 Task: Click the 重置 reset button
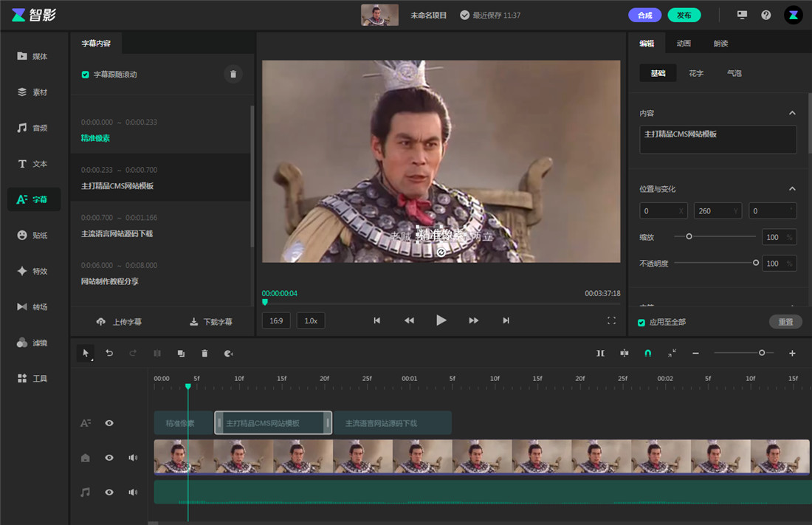click(785, 322)
